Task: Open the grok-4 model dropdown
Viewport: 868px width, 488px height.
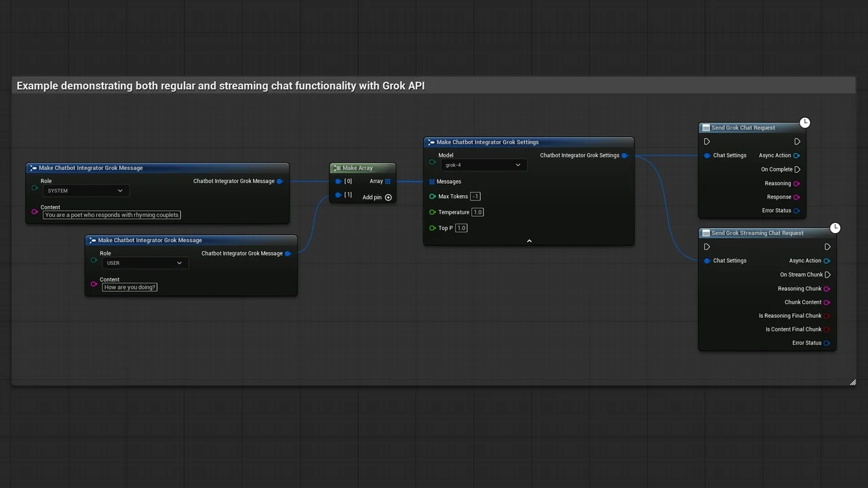Action: [x=484, y=165]
